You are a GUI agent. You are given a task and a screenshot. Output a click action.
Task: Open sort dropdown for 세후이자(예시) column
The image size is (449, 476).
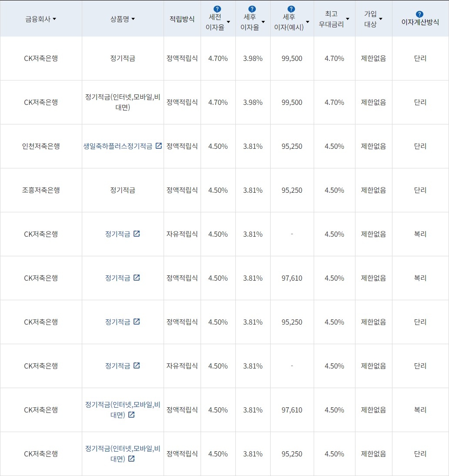point(307,21)
